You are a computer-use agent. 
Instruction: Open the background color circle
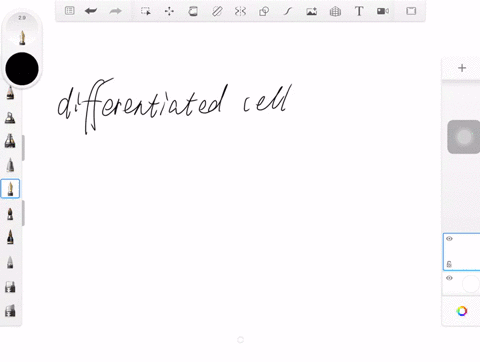(x=471, y=284)
